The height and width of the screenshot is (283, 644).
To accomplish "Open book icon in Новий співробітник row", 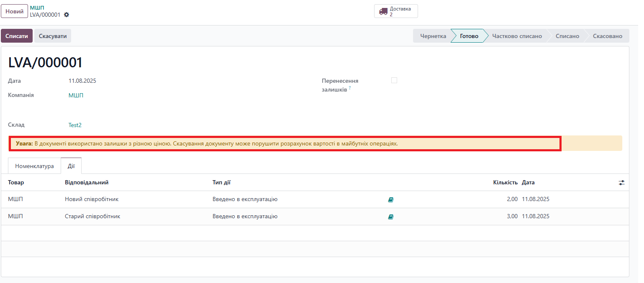I will click(x=391, y=200).
